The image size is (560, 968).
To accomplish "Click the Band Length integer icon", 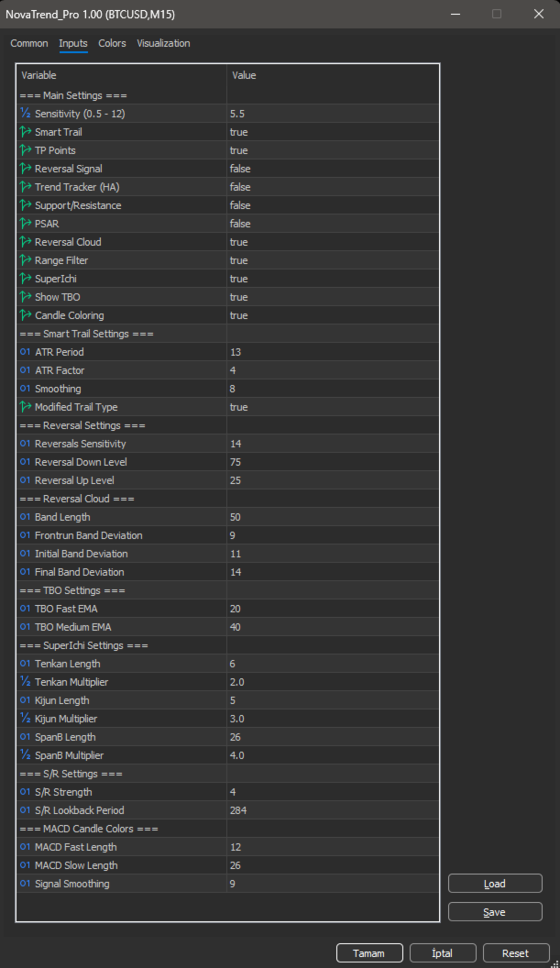I will click(x=26, y=517).
